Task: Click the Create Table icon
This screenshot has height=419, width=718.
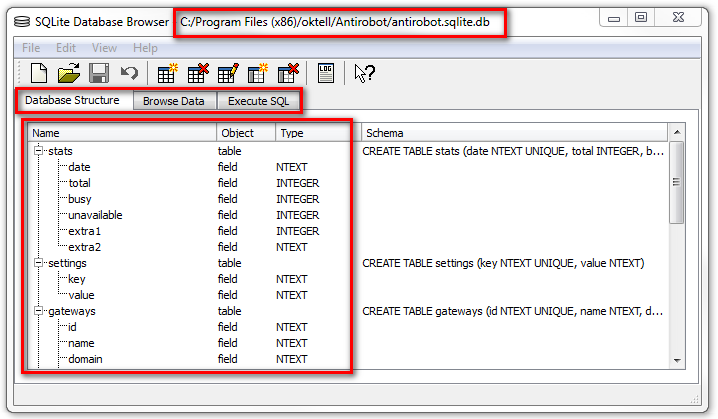Action: coord(168,73)
